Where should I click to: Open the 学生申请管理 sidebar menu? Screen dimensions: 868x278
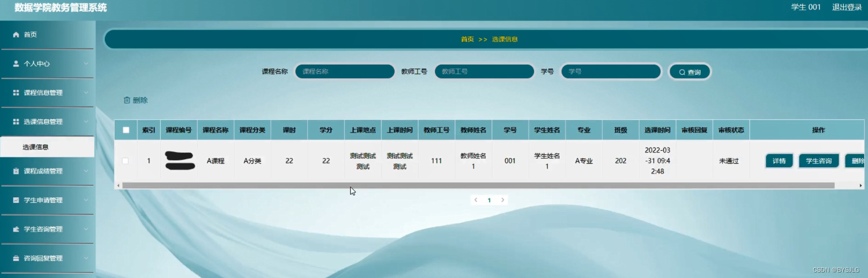[x=47, y=200]
